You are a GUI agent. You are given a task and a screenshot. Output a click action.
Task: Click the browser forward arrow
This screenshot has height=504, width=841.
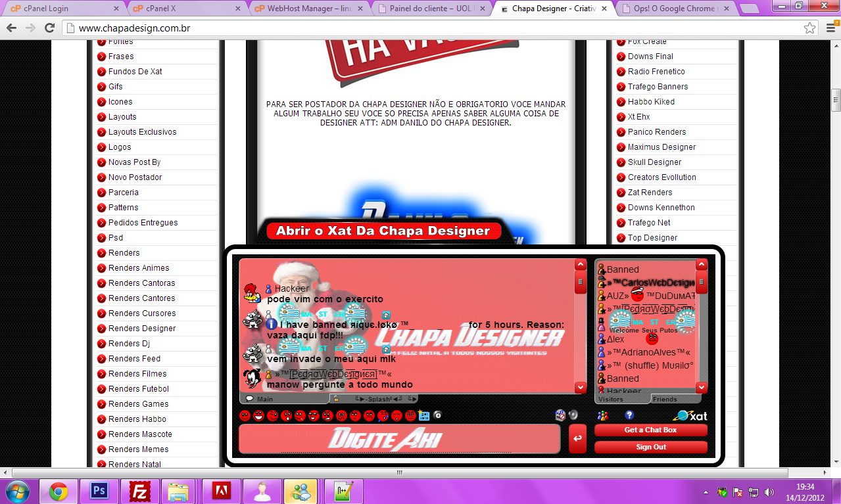click(30, 28)
